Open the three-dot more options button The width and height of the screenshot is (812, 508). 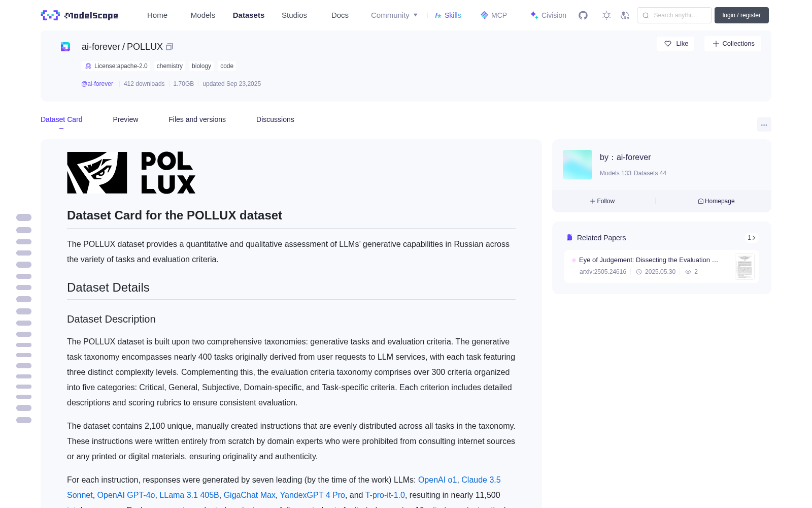pos(764,124)
